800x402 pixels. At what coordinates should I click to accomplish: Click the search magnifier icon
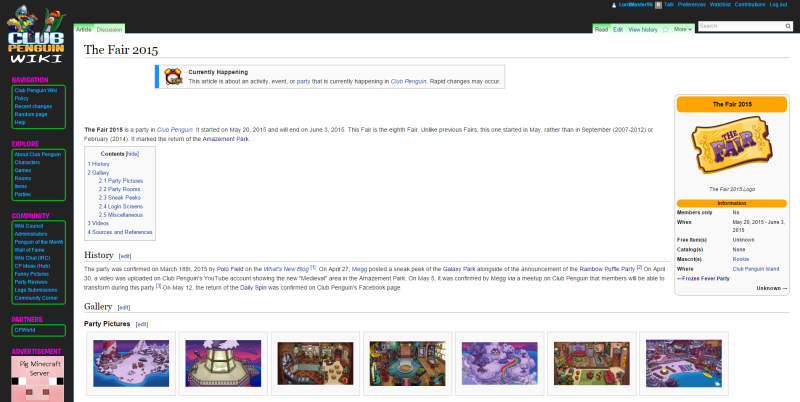coord(788,26)
